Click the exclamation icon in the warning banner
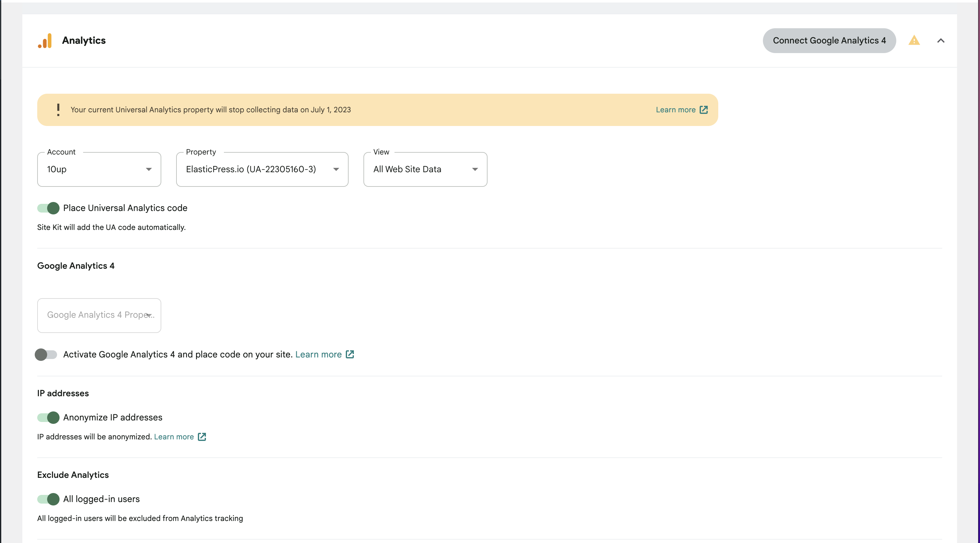Viewport: 980px width, 543px height. [x=58, y=110]
